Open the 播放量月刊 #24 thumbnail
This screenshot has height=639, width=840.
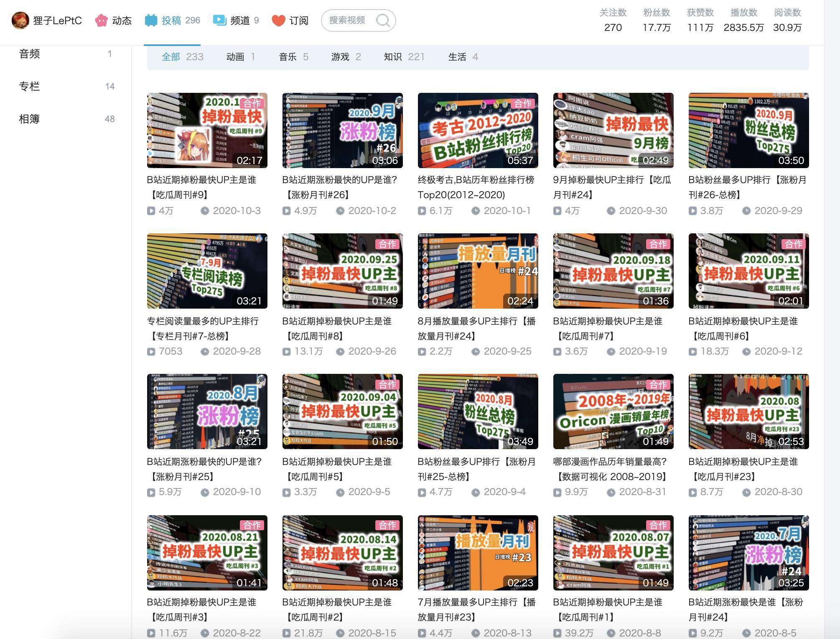tap(478, 271)
